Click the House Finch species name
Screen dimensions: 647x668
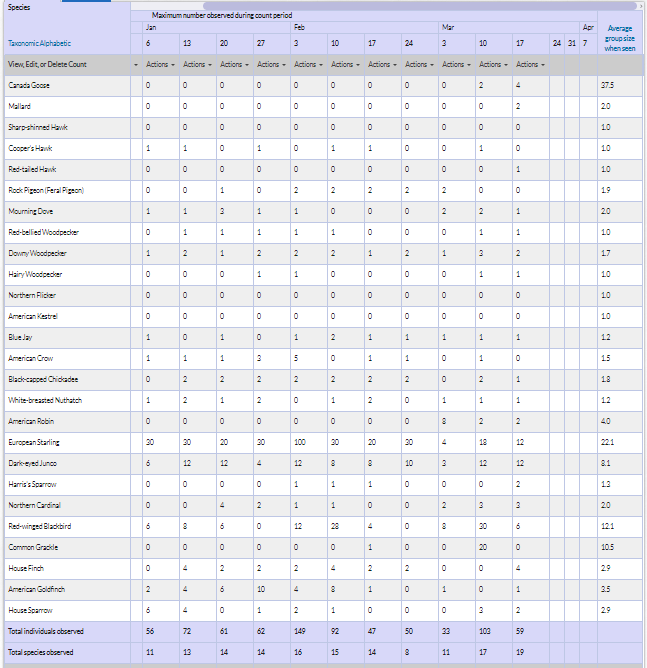tap(26, 568)
